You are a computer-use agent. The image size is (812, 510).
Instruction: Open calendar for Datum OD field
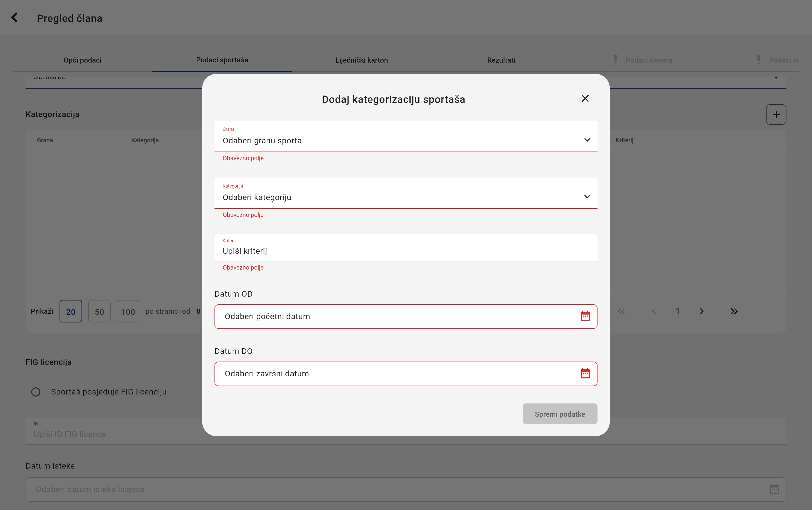point(585,316)
